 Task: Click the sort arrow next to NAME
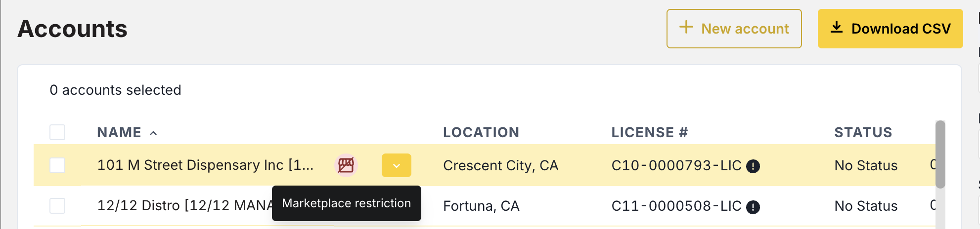pyautogui.click(x=153, y=133)
